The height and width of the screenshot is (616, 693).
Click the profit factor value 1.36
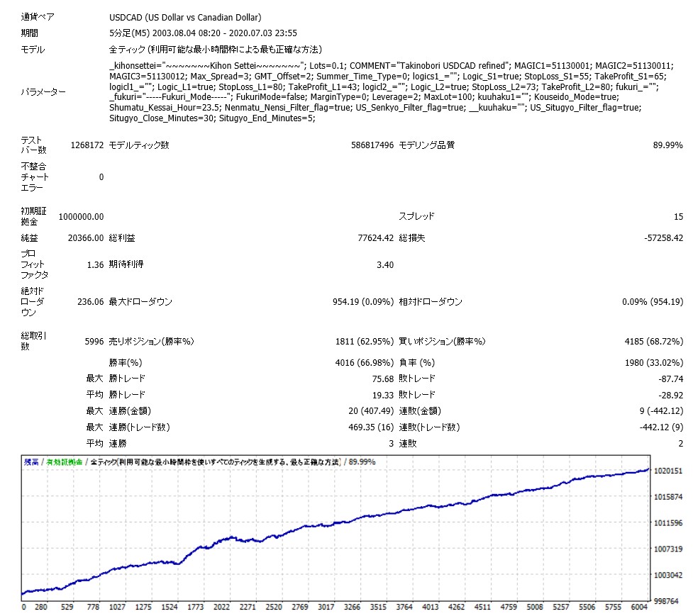(x=96, y=265)
